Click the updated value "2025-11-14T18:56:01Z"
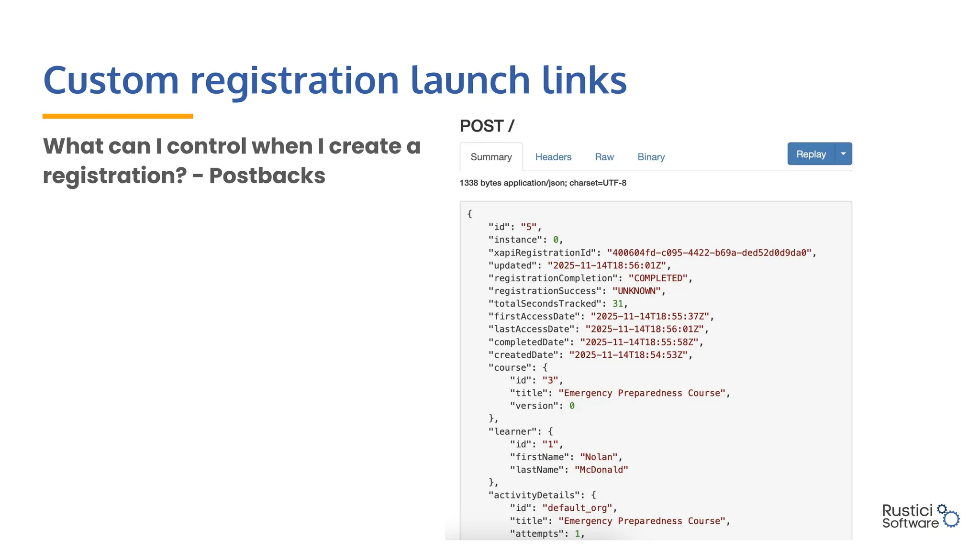 tap(607, 265)
